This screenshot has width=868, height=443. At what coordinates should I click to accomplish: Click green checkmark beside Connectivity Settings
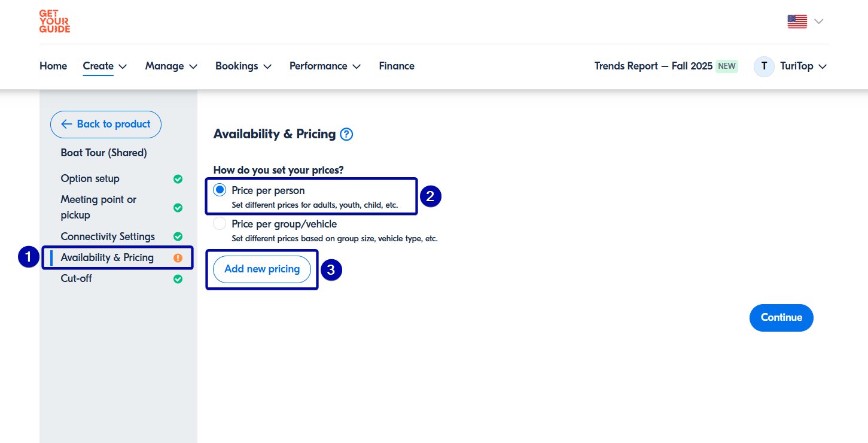(x=178, y=237)
